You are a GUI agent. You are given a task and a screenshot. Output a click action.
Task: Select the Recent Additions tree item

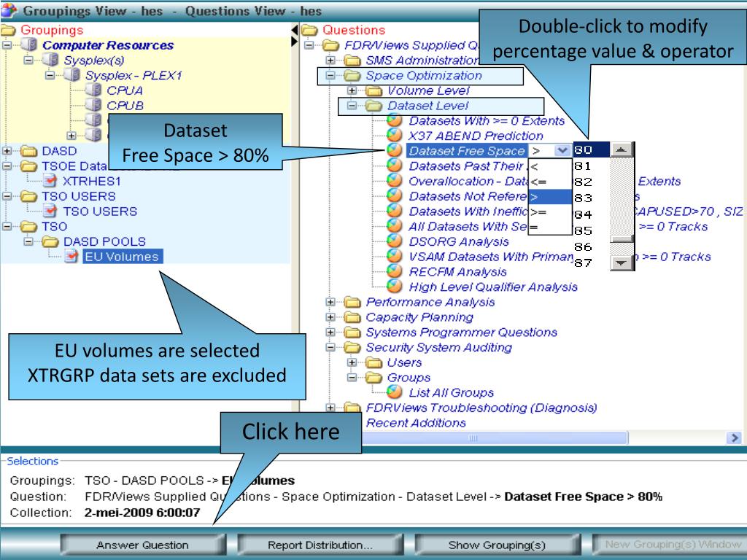tap(415, 423)
